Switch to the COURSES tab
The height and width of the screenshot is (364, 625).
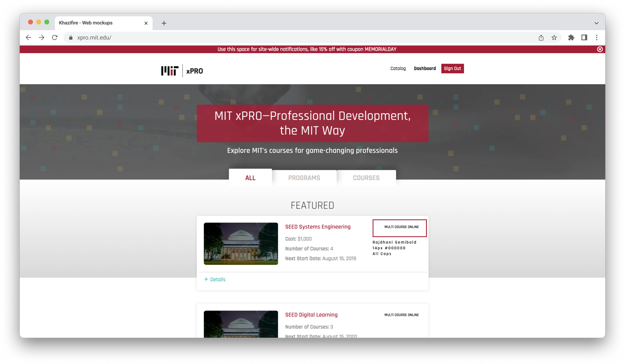366,178
